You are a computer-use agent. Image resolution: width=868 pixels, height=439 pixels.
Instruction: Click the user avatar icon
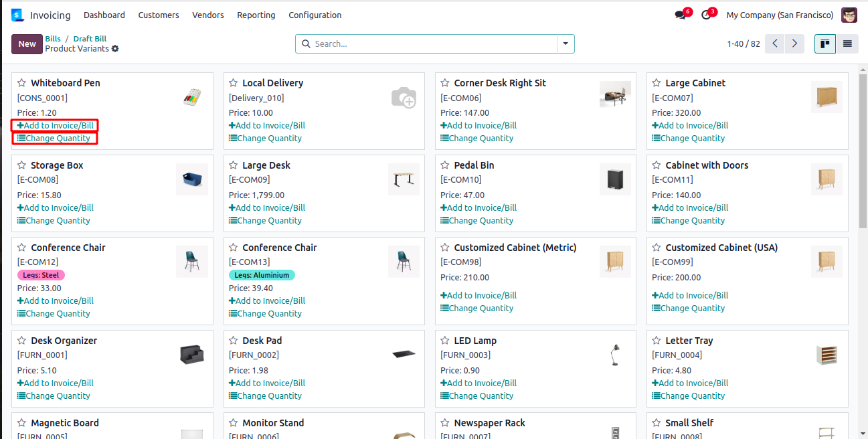point(849,15)
